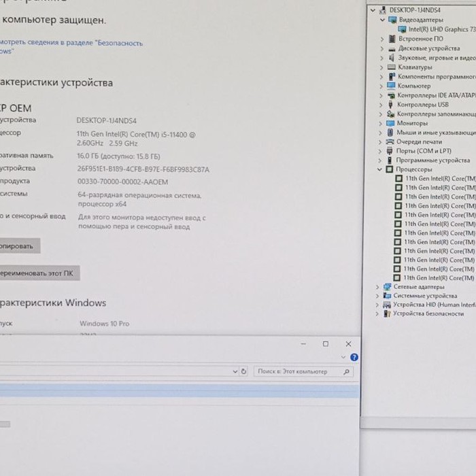Open the Безопасность Windows details link
Viewport: 476px width, 476px height.
tap(71, 46)
